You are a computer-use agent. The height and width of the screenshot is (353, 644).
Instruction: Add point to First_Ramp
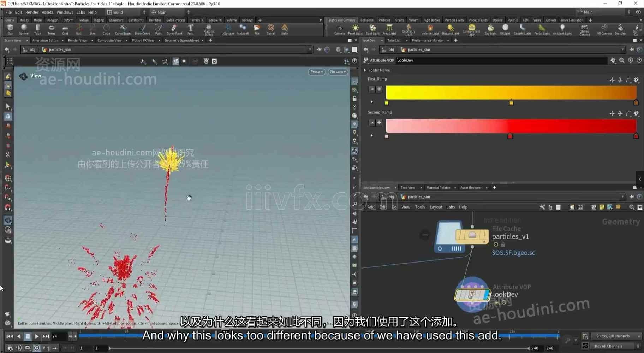[x=379, y=89]
